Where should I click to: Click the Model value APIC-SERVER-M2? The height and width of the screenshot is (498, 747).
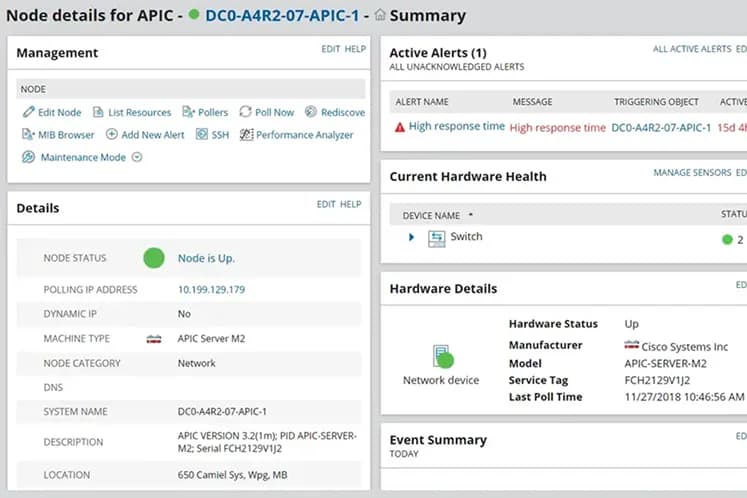(x=666, y=364)
